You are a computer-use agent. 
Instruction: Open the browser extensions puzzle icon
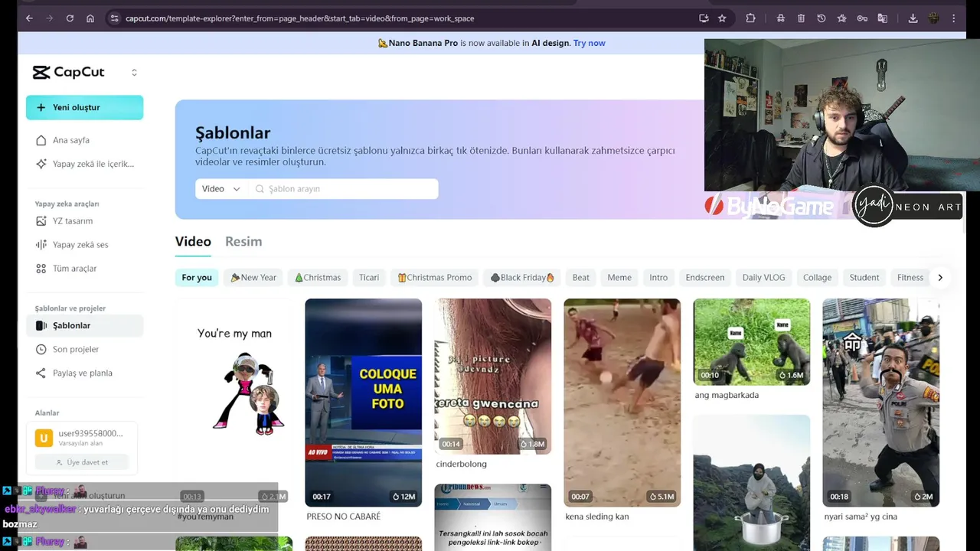click(x=750, y=18)
